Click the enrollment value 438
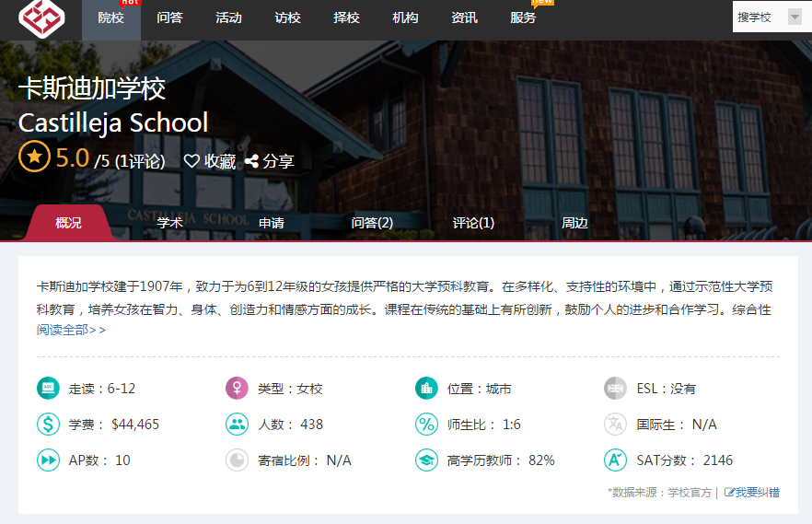The width and height of the screenshot is (812, 524). pyautogui.click(x=312, y=425)
